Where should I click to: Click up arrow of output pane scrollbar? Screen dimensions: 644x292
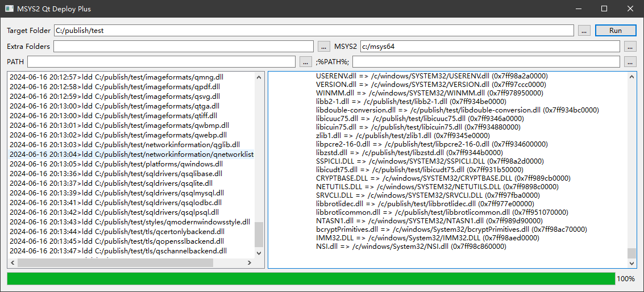(x=631, y=77)
